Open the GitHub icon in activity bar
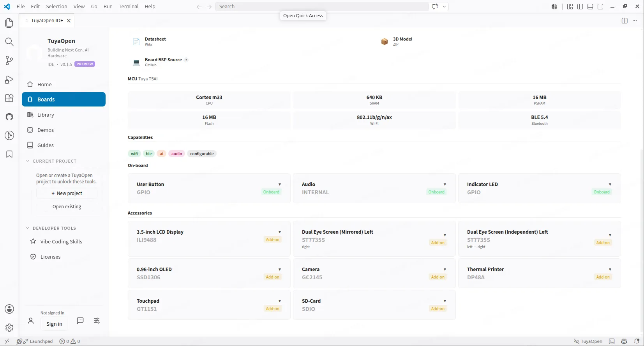Image resolution: width=644 pixels, height=346 pixels. click(x=9, y=117)
